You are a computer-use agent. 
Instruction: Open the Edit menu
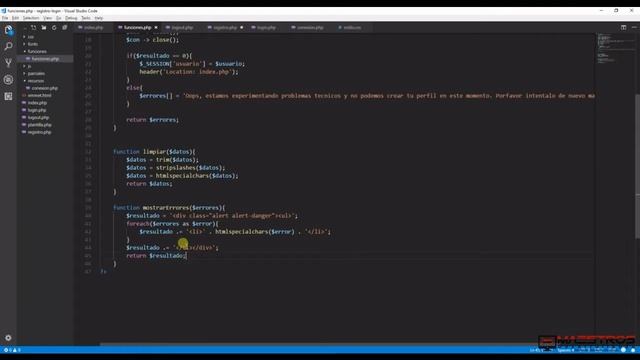pos(16,18)
